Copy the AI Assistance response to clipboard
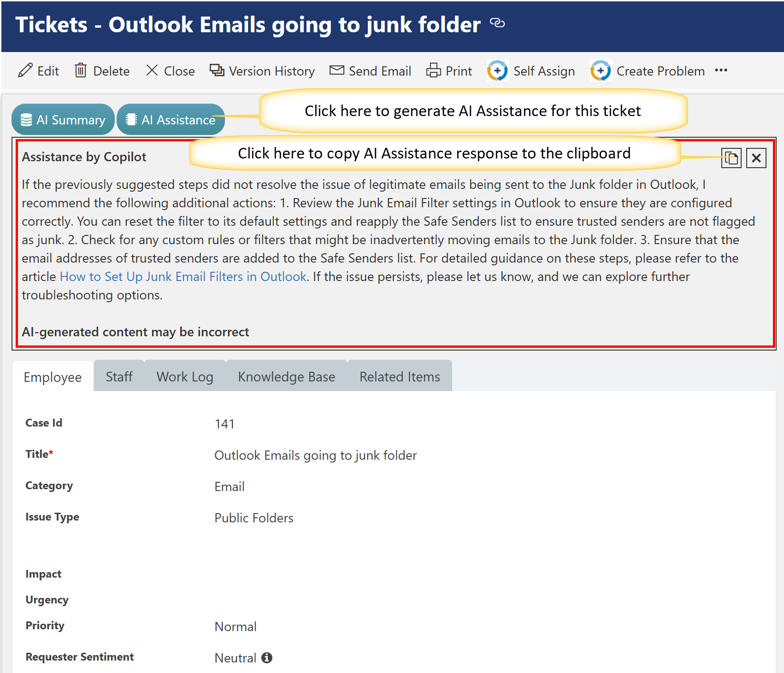 [731, 158]
